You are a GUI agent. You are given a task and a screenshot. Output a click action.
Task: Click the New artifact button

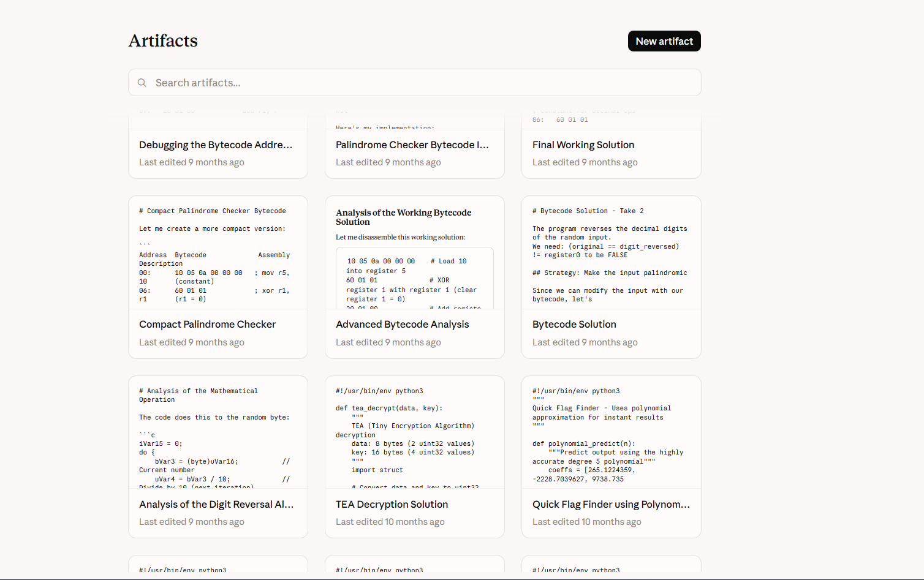(664, 41)
